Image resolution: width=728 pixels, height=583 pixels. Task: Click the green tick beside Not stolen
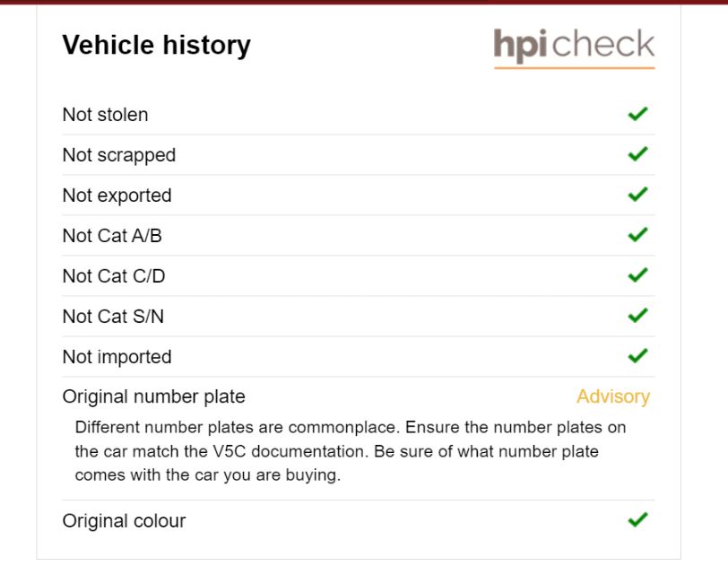(x=637, y=114)
